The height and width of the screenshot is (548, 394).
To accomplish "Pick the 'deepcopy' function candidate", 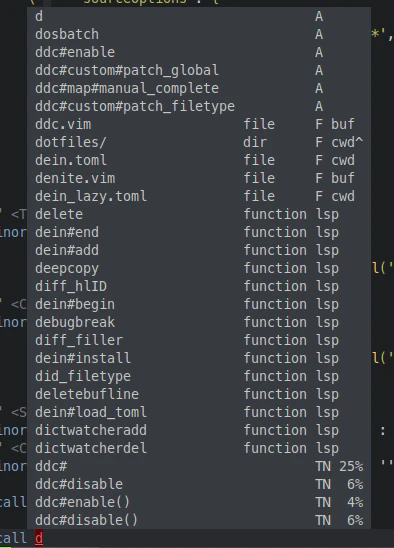I will [x=199, y=268].
